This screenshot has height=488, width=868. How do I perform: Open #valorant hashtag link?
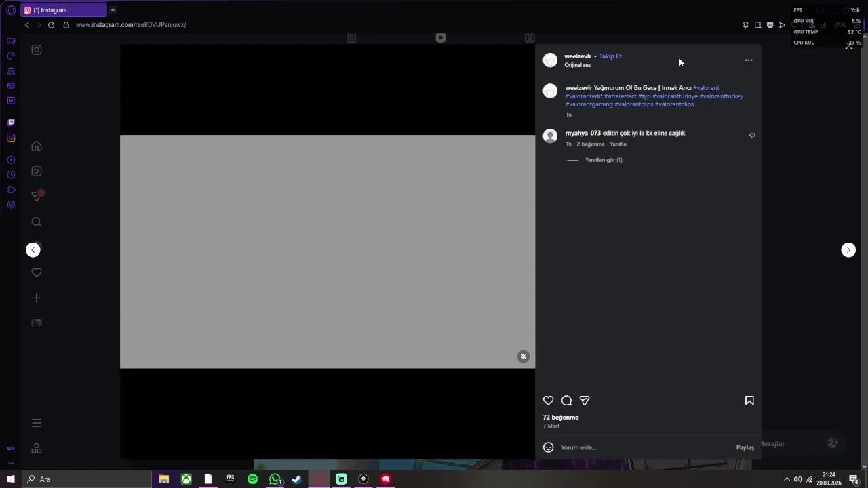point(706,88)
